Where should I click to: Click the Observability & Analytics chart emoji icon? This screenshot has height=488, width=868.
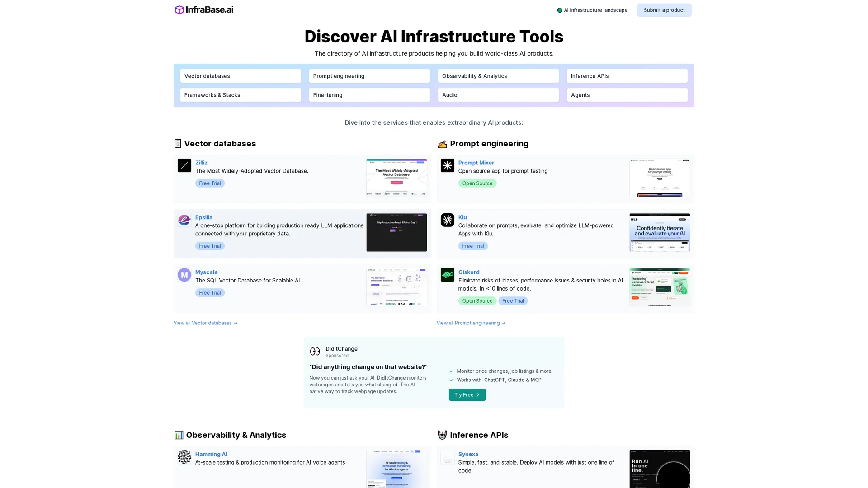click(179, 435)
